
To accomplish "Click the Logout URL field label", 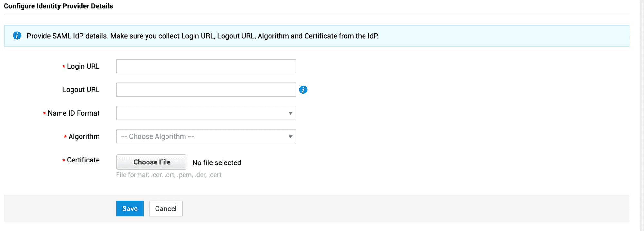I will tap(81, 90).
